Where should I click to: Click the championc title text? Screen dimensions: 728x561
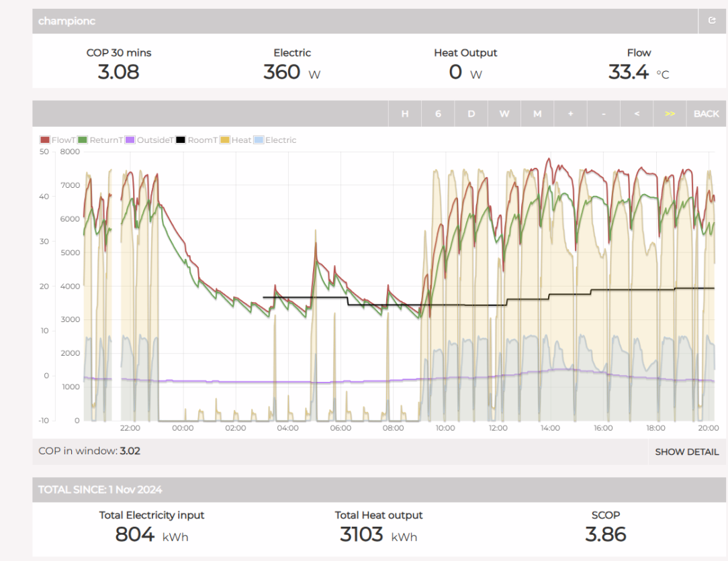67,21
